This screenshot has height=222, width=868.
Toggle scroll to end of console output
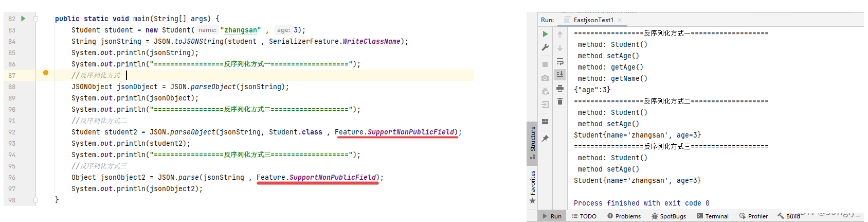coord(560,75)
